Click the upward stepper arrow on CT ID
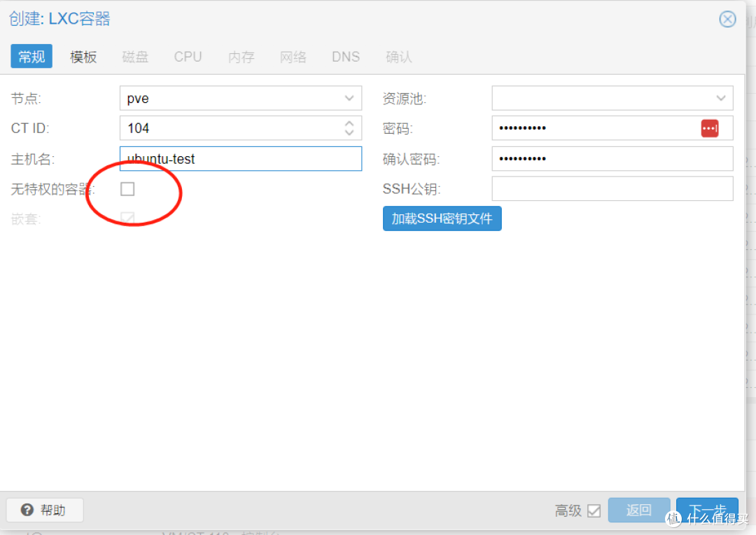The image size is (756, 535). point(349,123)
